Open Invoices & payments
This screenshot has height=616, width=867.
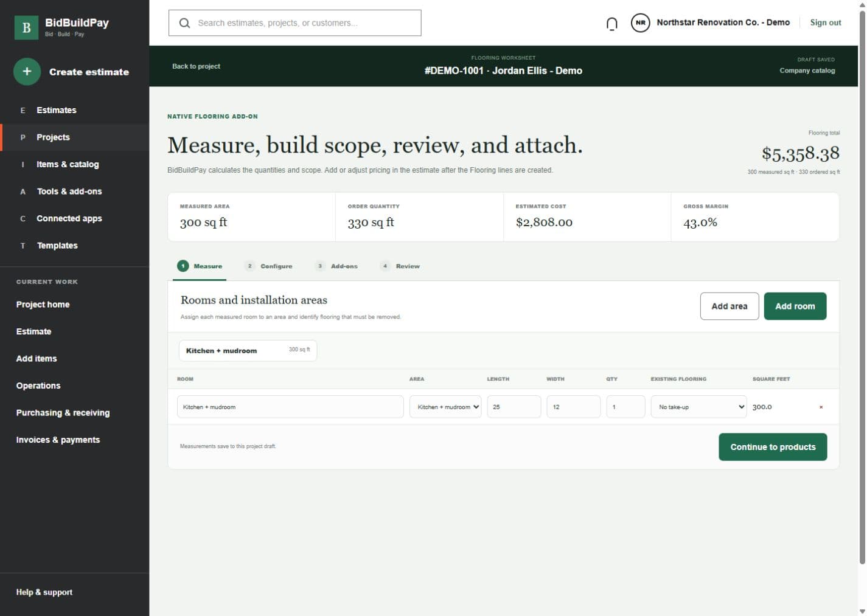(58, 440)
